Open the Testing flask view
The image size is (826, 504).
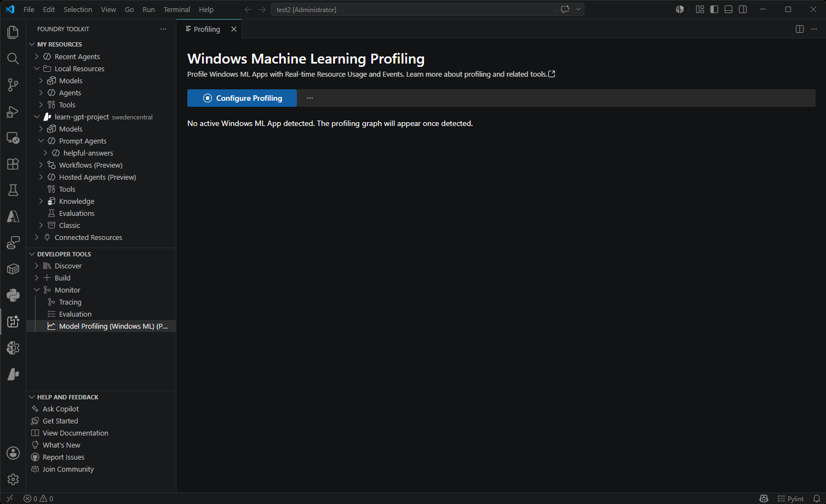(13, 190)
